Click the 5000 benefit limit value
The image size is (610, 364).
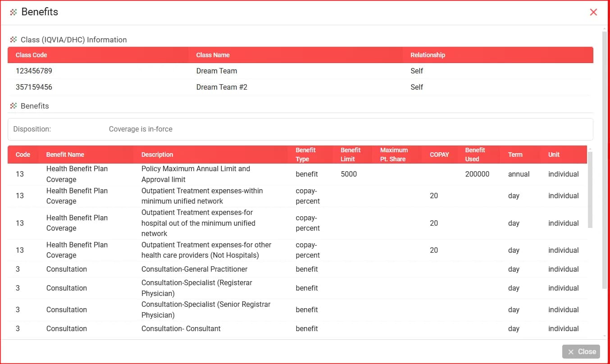(349, 174)
